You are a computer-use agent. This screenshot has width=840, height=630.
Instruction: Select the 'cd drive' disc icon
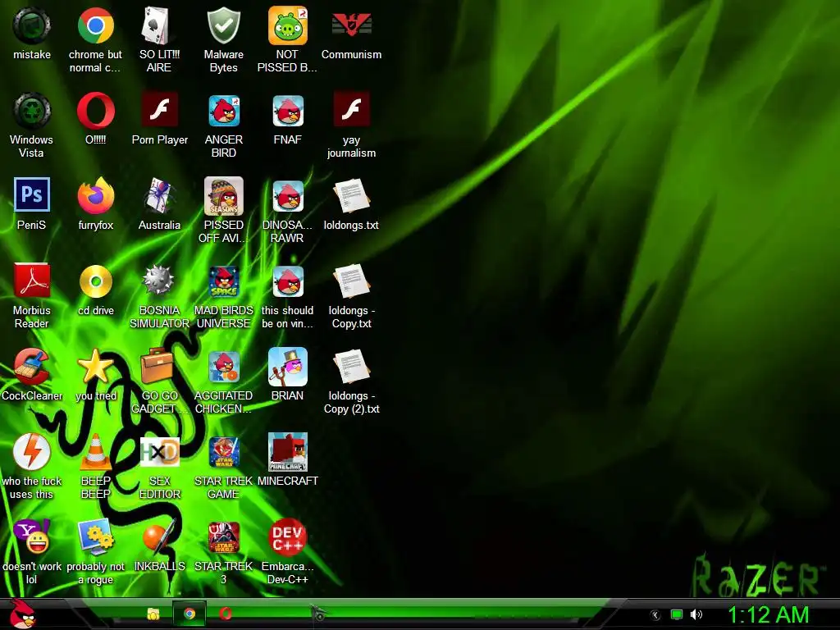click(x=95, y=281)
